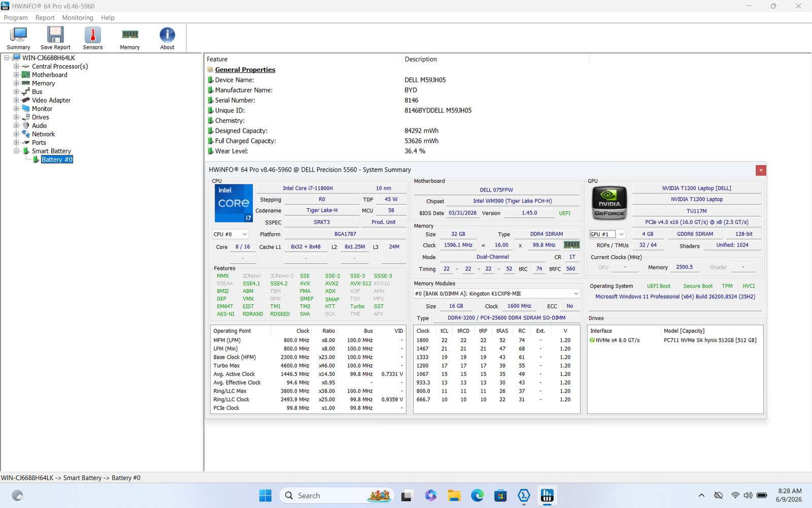The image size is (812, 508).
Task: Open the About info icon
Action: [x=167, y=38]
